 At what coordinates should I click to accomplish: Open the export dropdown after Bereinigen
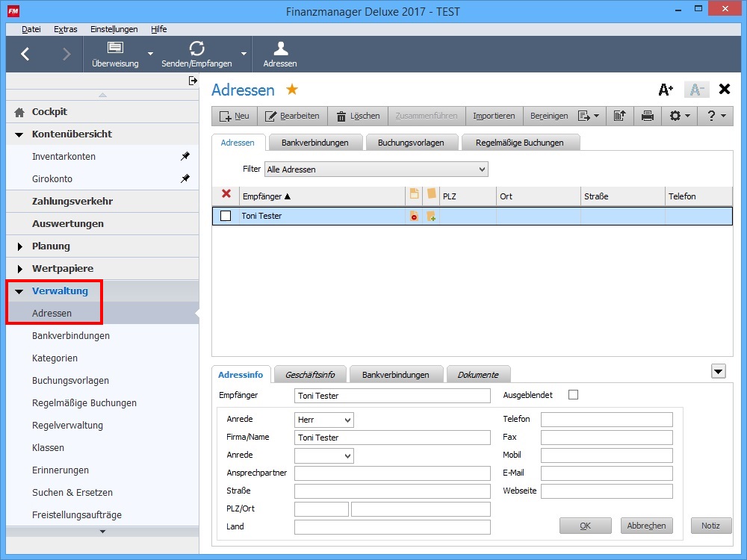pyautogui.click(x=589, y=116)
